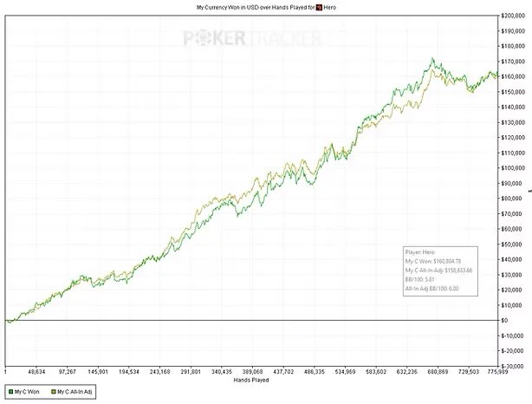
Task: Click the 'All-In Adj BB/100: 6.00' line
Action: (431, 289)
